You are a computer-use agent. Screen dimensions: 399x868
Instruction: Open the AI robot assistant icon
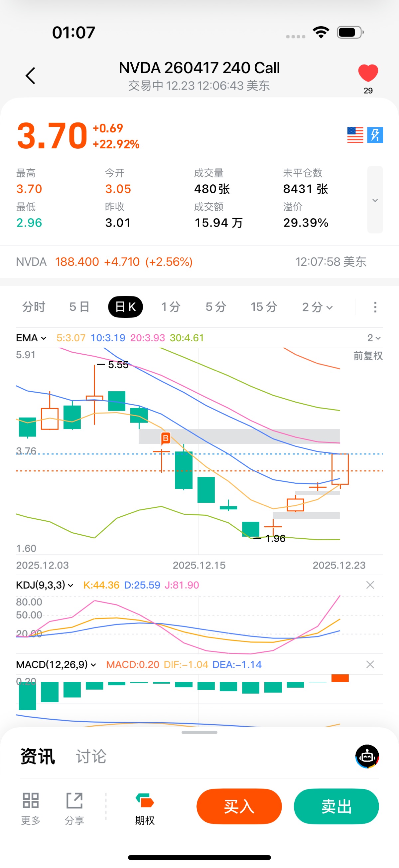coord(367,757)
